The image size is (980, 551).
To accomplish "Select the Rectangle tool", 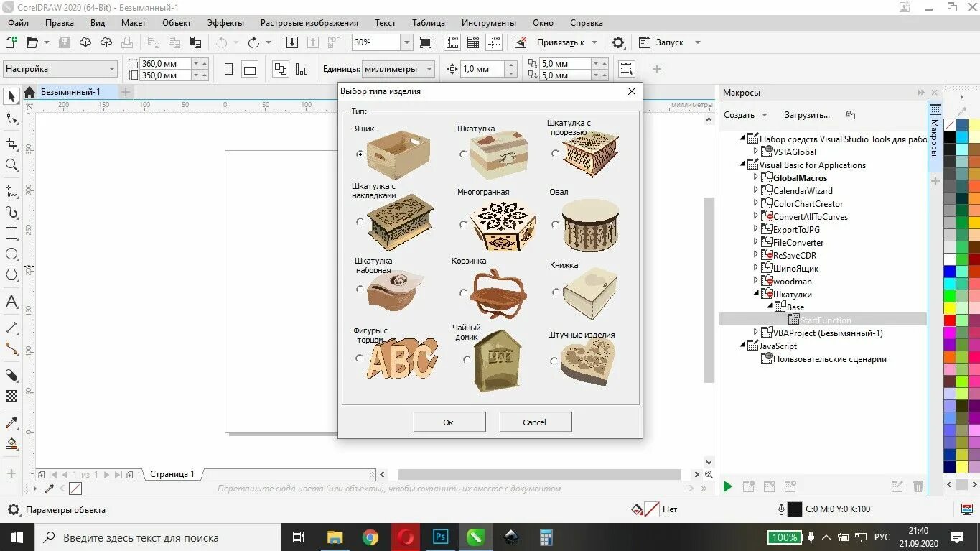I will (x=11, y=233).
